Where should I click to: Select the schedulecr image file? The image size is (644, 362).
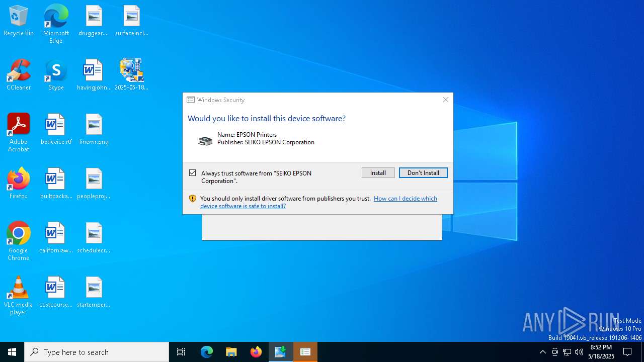(x=94, y=238)
